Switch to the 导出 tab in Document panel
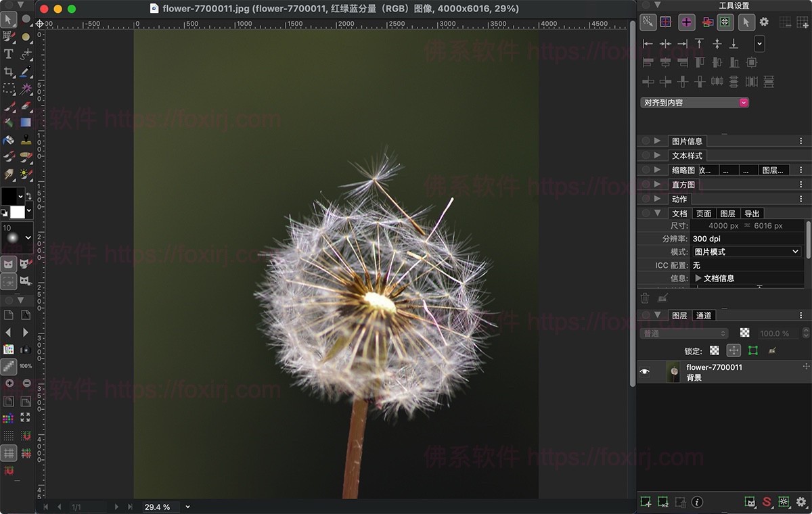 [752, 213]
